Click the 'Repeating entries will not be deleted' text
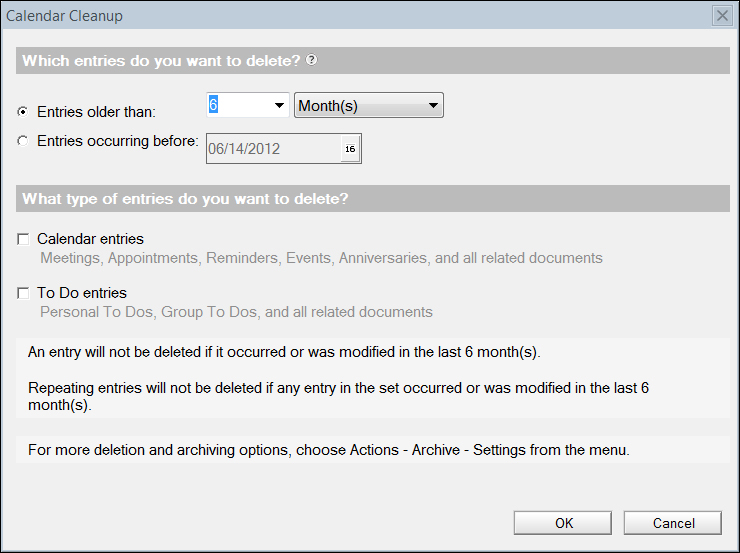Image resolution: width=740 pixels, height=553 pixels. click(x=338, y=396)
